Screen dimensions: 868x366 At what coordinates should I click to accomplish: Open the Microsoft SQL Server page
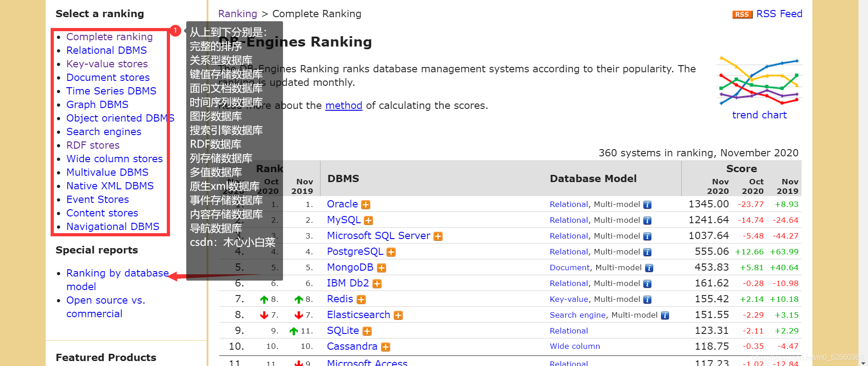pos(378,236)
